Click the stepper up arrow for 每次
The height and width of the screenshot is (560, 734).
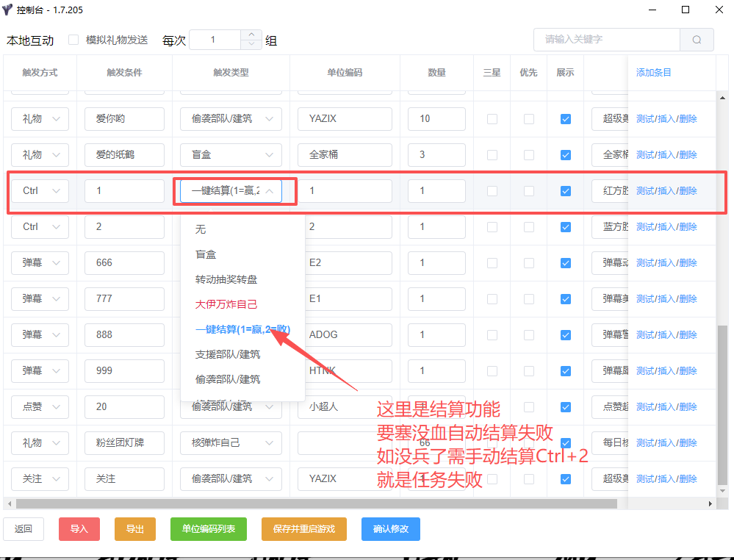tap(251, 35)
